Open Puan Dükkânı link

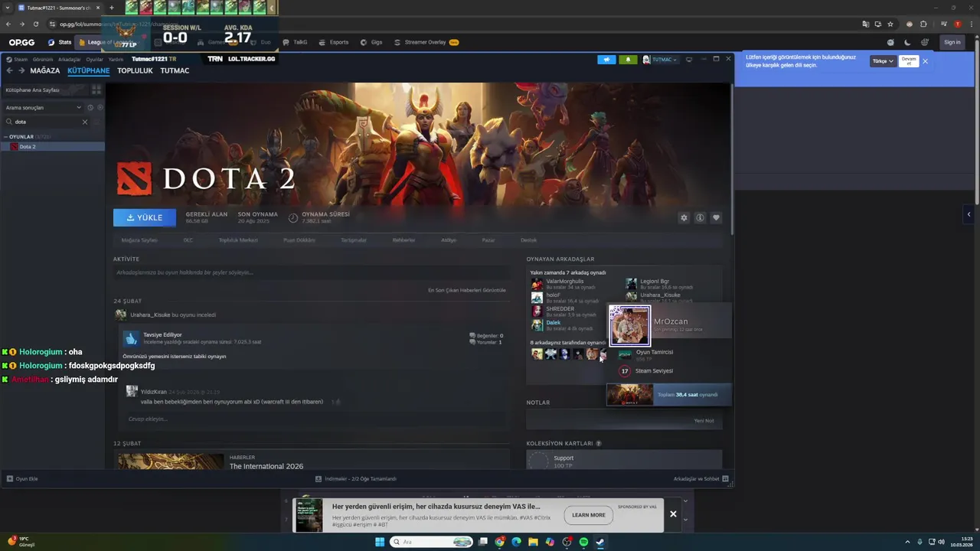(x=299, y=240)
